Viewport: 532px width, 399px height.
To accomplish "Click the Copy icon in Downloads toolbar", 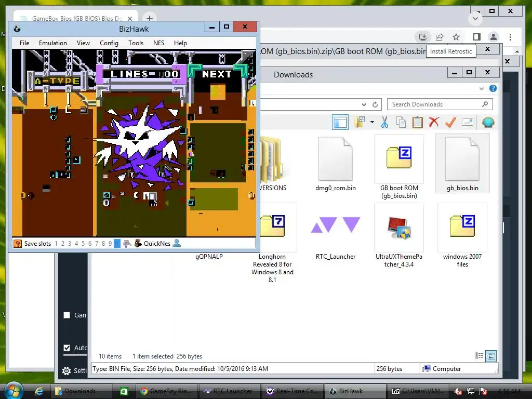I will click(x=401, y=122).
